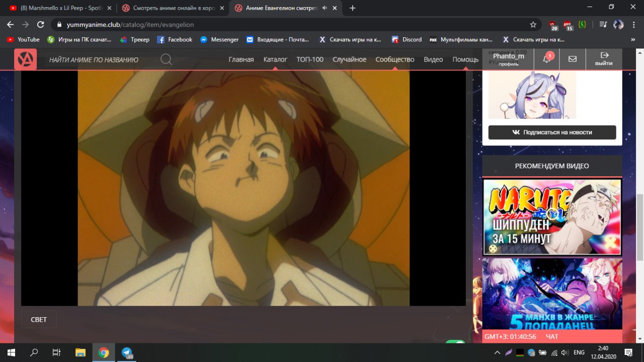Open Видео menu item
This screenshot has width=644, height=362.
coord(433,59)
